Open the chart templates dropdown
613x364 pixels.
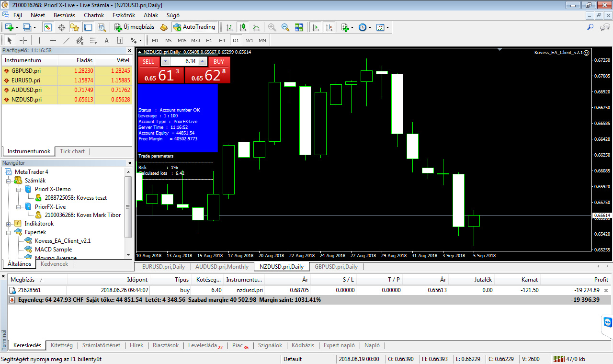tap(382, 27)
